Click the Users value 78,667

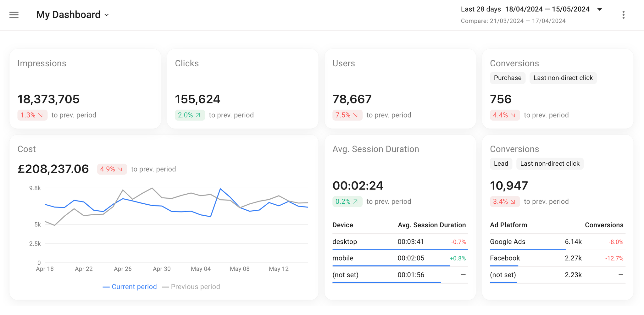click(352, 99)
